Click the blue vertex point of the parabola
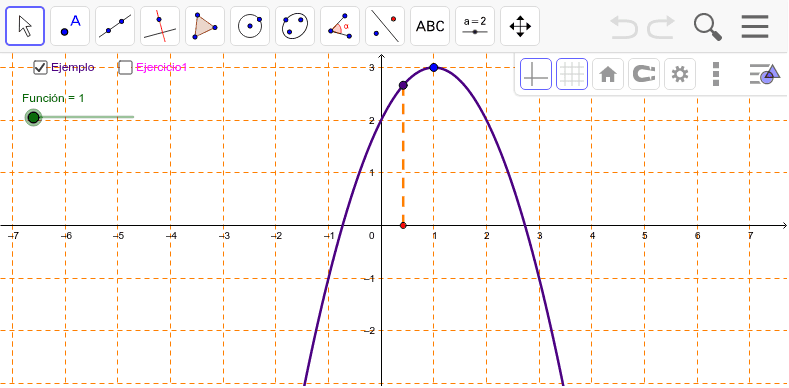 coord(434,67)
